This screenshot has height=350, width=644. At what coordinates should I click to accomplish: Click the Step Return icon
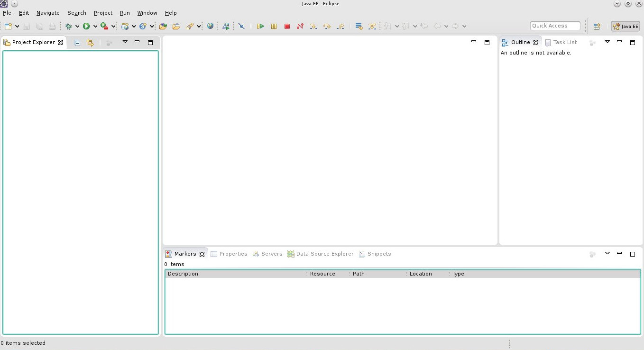coord(340,27)
